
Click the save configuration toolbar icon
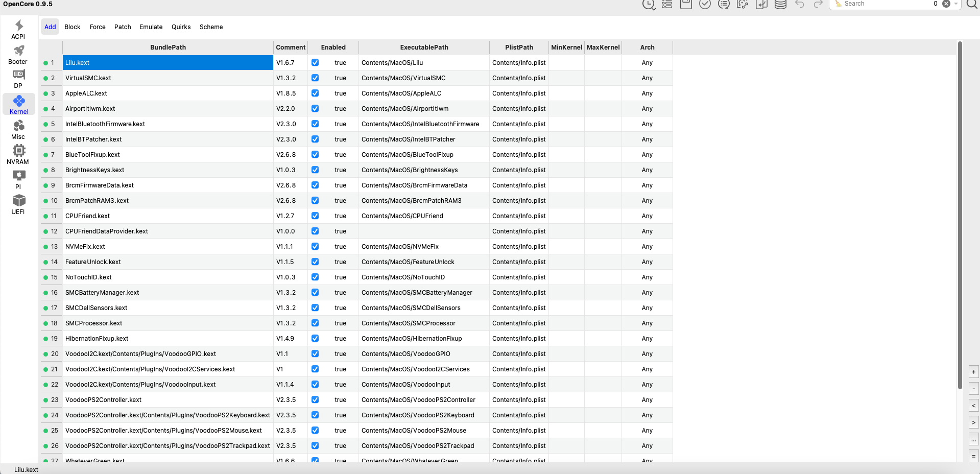(685, 5)
